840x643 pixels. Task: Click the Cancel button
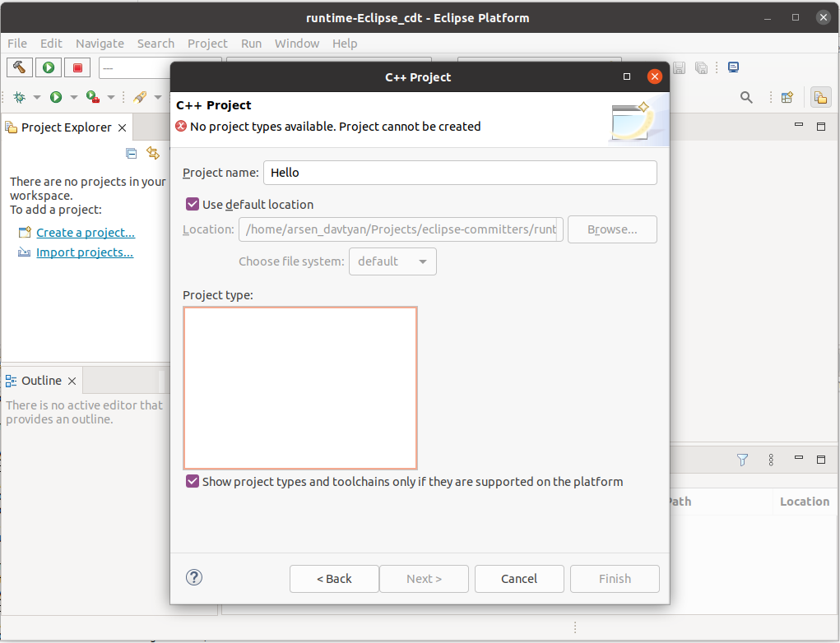click(x=519, y=579)
